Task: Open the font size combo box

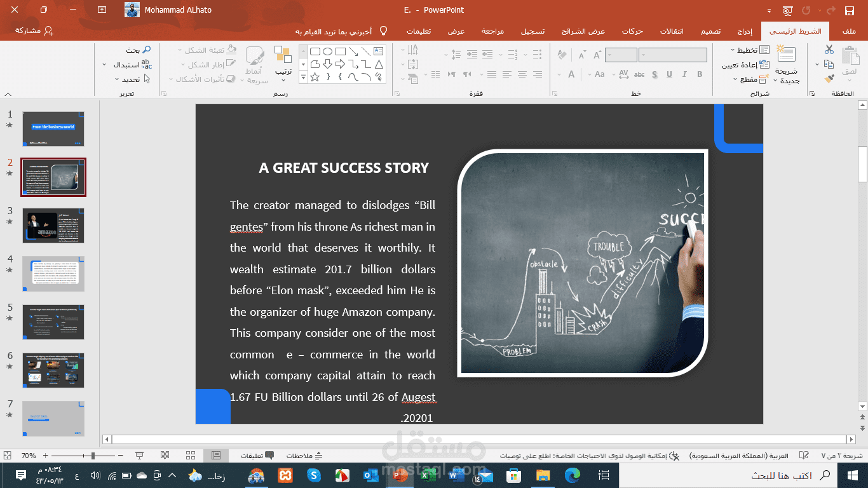Action: [621, 55]
